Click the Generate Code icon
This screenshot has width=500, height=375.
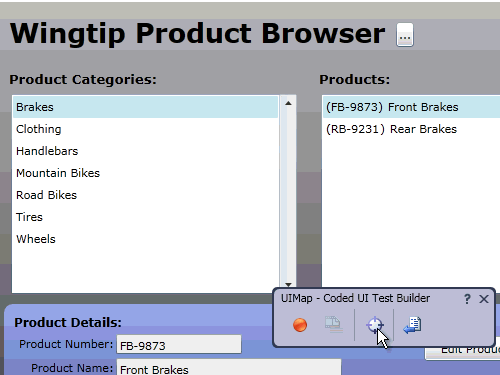pyautogui.click(x=412, y=325)
